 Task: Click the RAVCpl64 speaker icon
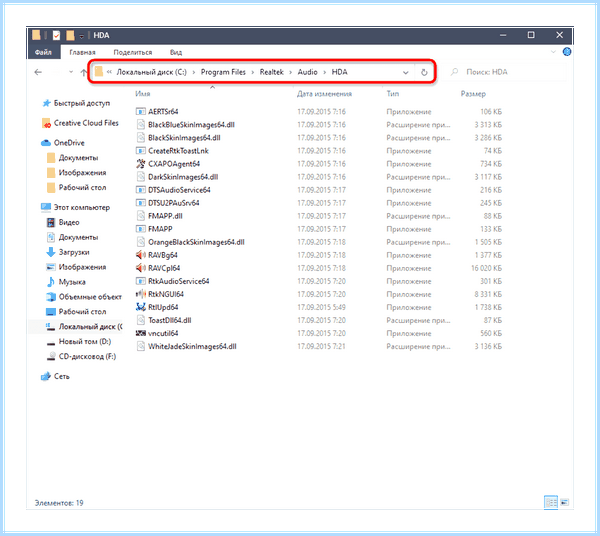pos(141,268)
